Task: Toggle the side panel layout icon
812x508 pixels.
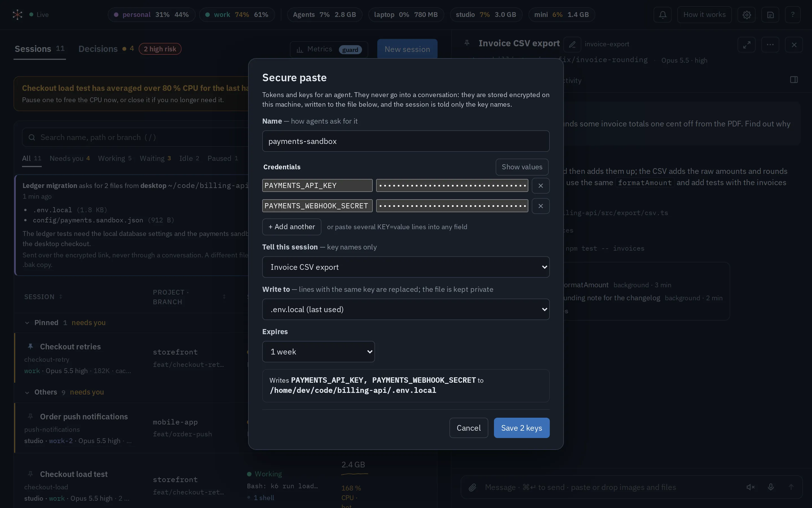Action: (794, 80)
